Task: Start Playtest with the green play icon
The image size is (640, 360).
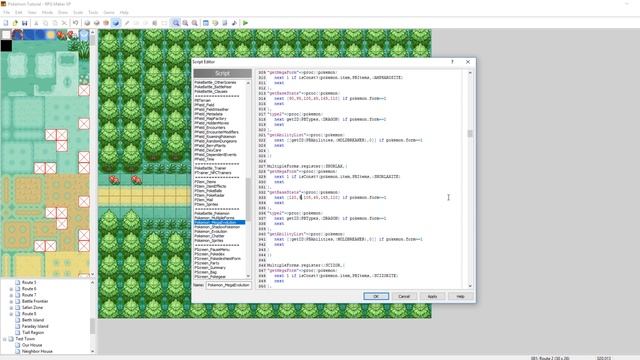Action: 245,23
